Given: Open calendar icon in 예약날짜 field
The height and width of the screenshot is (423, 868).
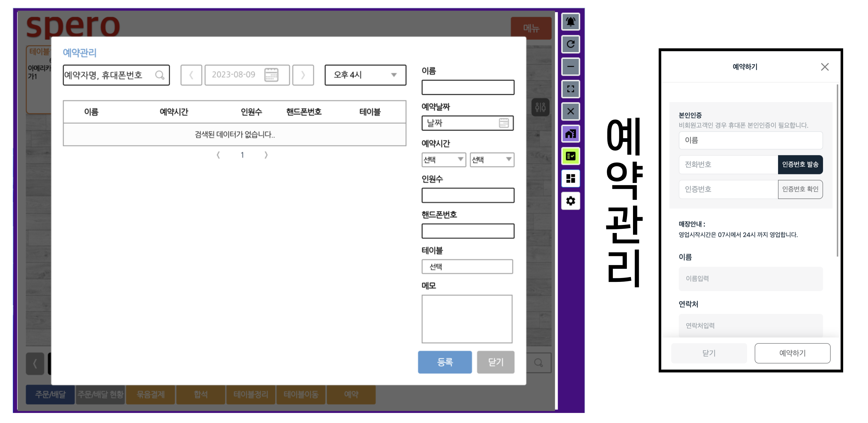Looking at the screenshot, I should coord(503,123).
